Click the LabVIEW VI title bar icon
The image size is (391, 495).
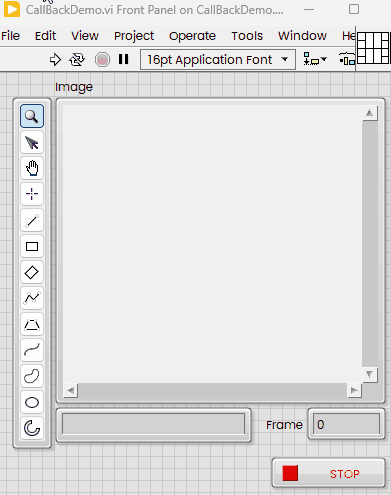pyautogui.click(x=12, y=9)
